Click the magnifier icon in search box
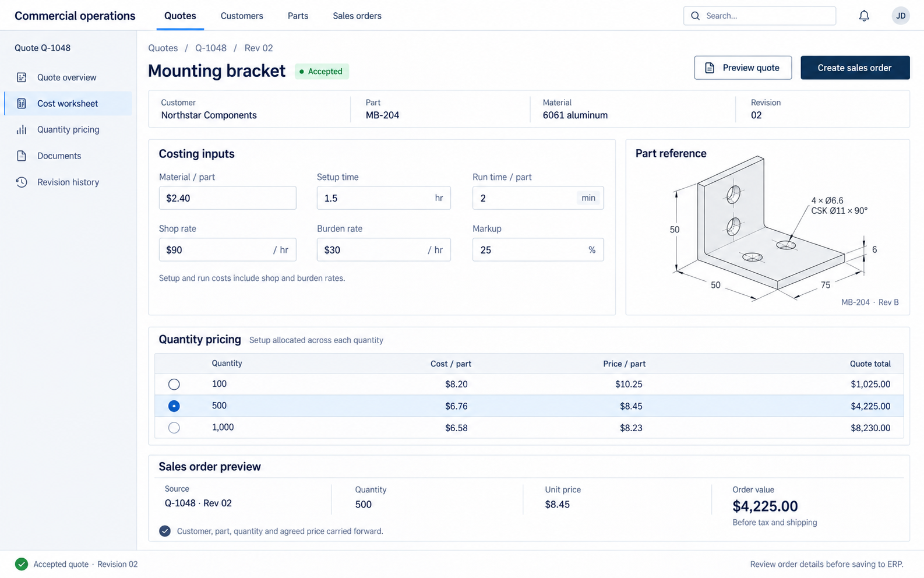 [x=695, y=16]
